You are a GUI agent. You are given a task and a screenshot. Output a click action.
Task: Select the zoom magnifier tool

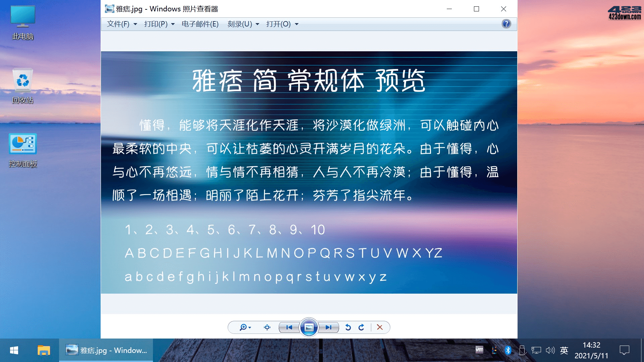pyautogui.click(x=243, y=327)
